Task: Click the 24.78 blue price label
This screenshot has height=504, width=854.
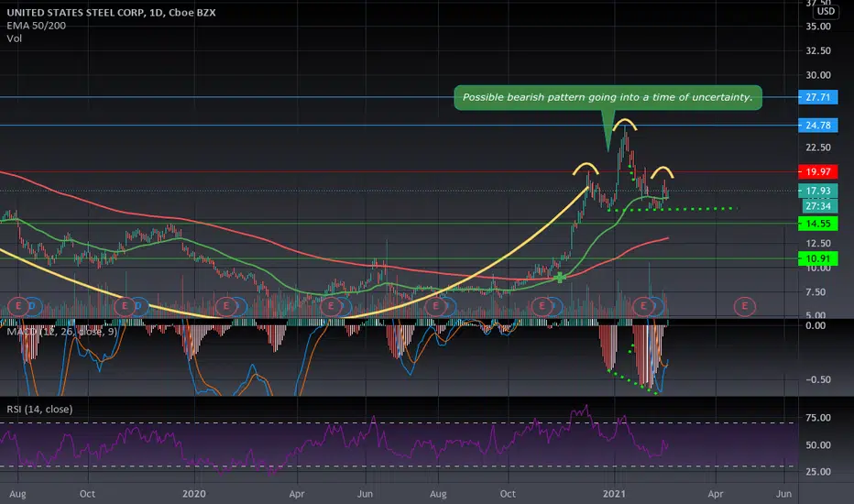Action: (818, 126)
